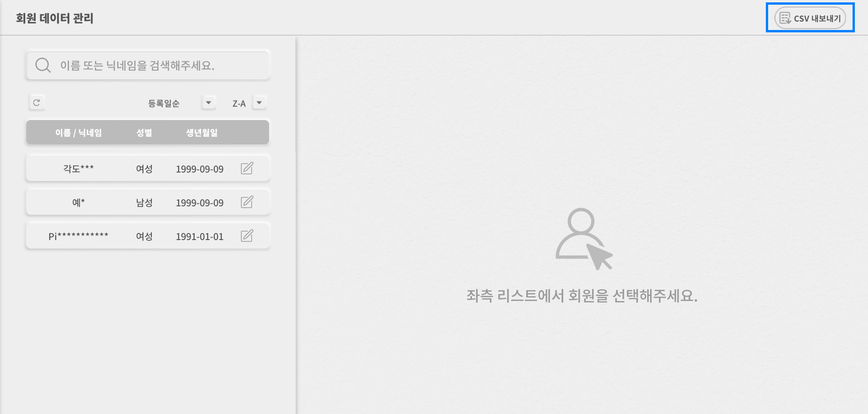The image size is (868, 414).
Task: Select the 예* member row
Action: coord(148,202)
